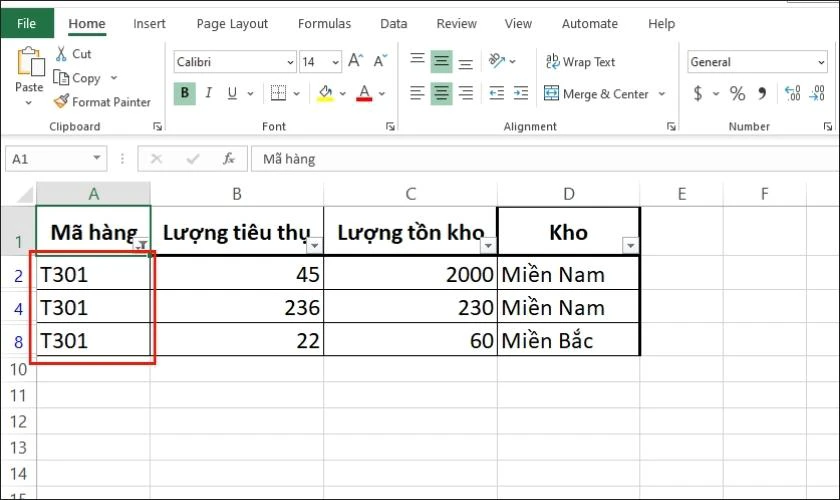Expand the Copy options arrow
This screenshot has height=500, width=840.
pos(114,78)
